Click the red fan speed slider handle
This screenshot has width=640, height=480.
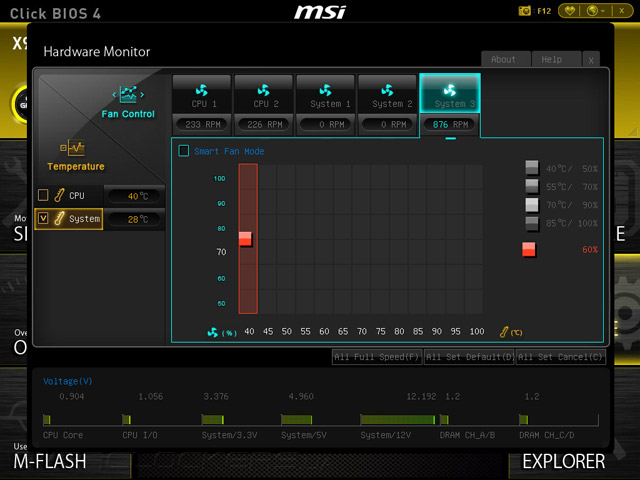coord(245,239)
